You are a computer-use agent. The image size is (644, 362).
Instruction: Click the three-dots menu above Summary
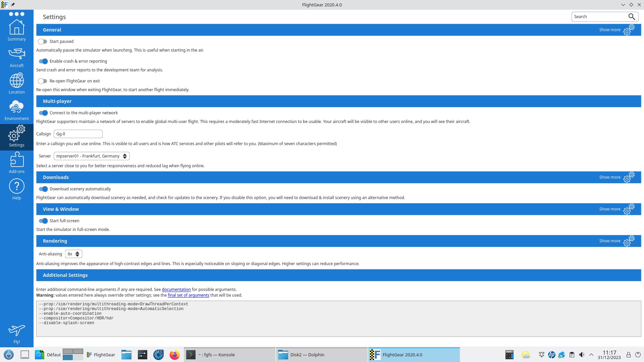click(16, 14)
